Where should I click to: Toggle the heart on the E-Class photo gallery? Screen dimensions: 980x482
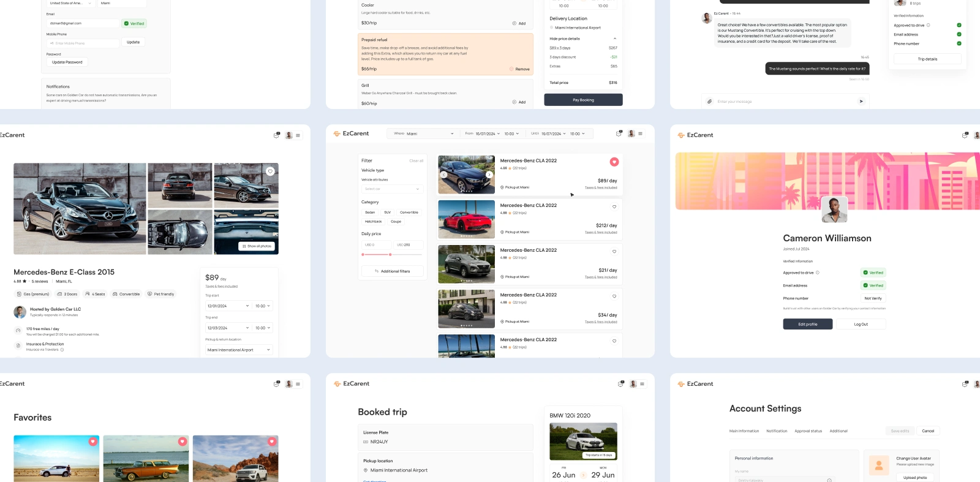pyautogui.click(x=270, y=171)
